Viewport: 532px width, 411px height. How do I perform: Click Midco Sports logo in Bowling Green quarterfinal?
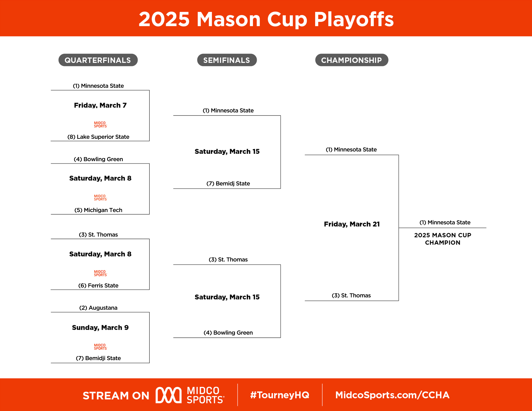coord(100,198)
